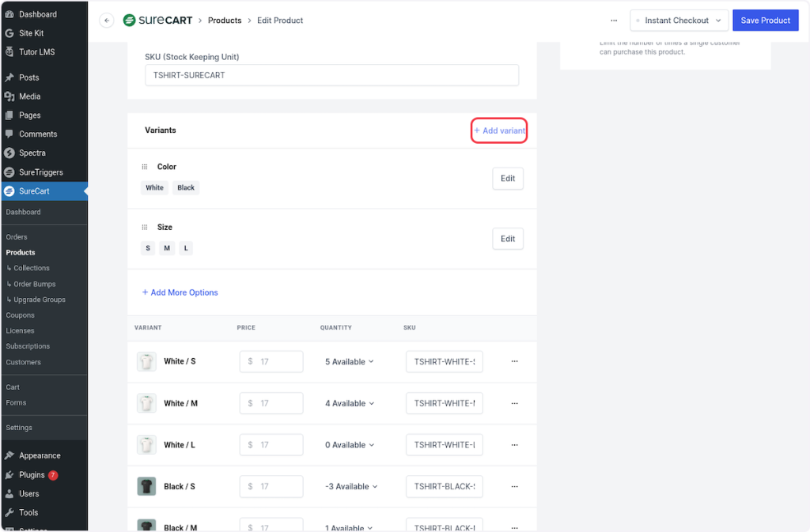
Task: Click the Add variant link
Action: [500, 130]
